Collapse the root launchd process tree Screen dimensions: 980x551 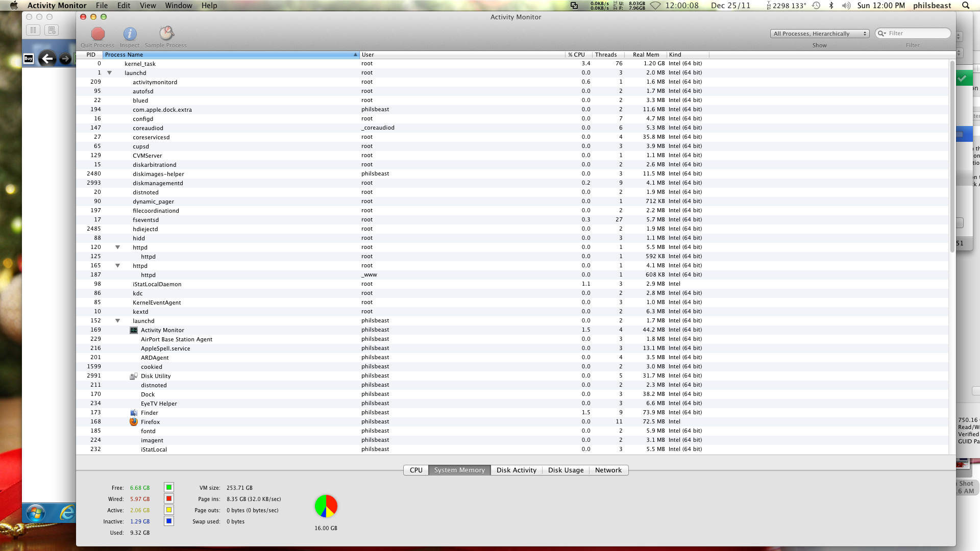pyautogui.click(x=109, y=73)
